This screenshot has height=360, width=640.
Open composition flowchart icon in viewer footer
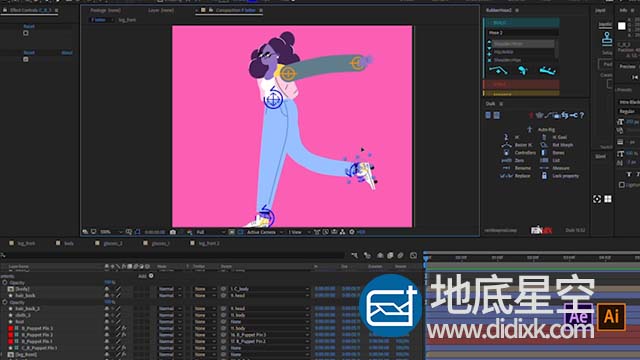click(342, 232)
